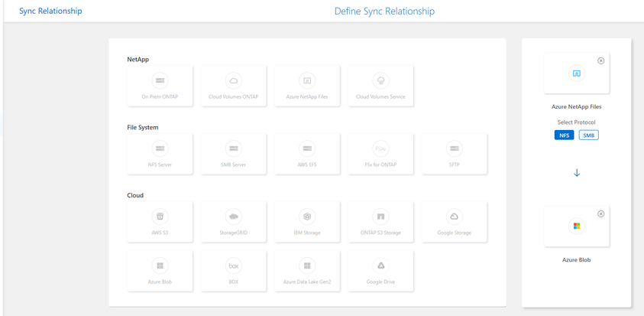The width and height of the screenshot is (644, 316).
Task: Click the AWS S3 label
Action: pos(160,233)
